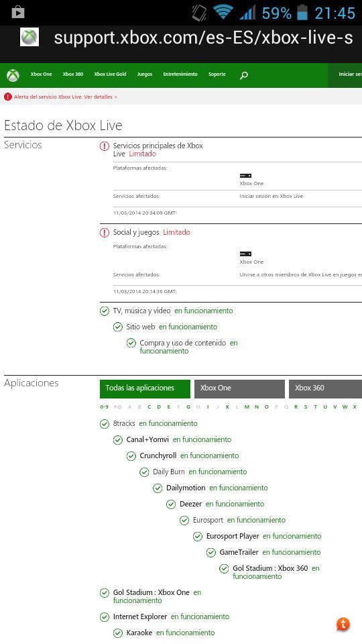362x644 pixels.
Task: Jump to letter C in alphabet filter
Action: [x=149, y=407]
